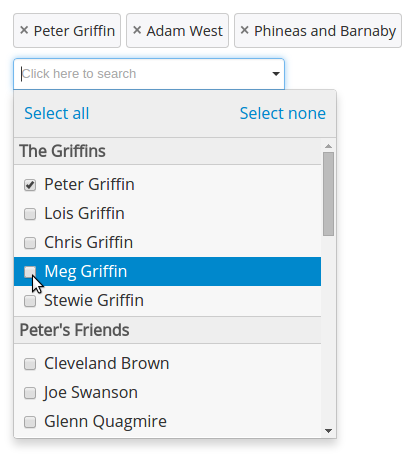Enable the Joe Swanson checkbox
The image size is (417, 458).
click(x=30, y=393)
